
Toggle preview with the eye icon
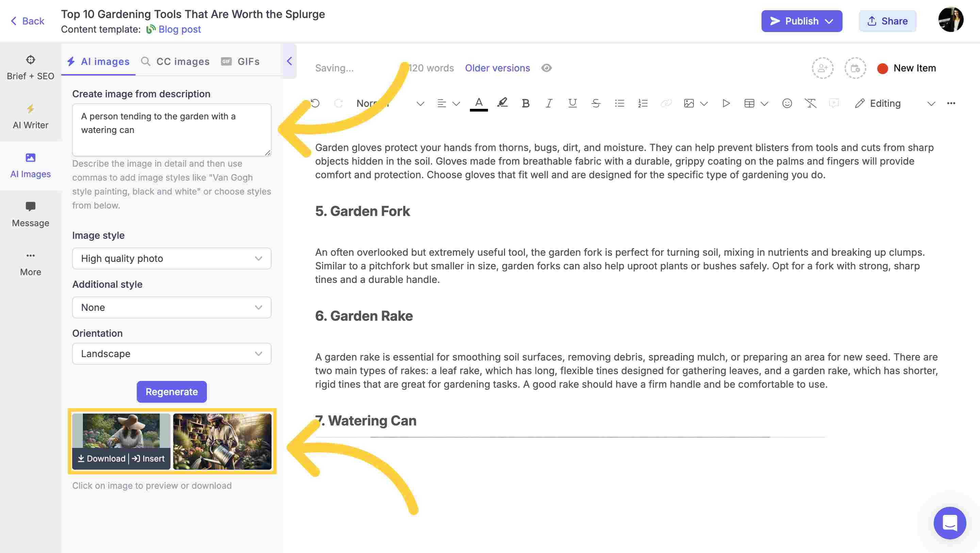tap(546, 68)
